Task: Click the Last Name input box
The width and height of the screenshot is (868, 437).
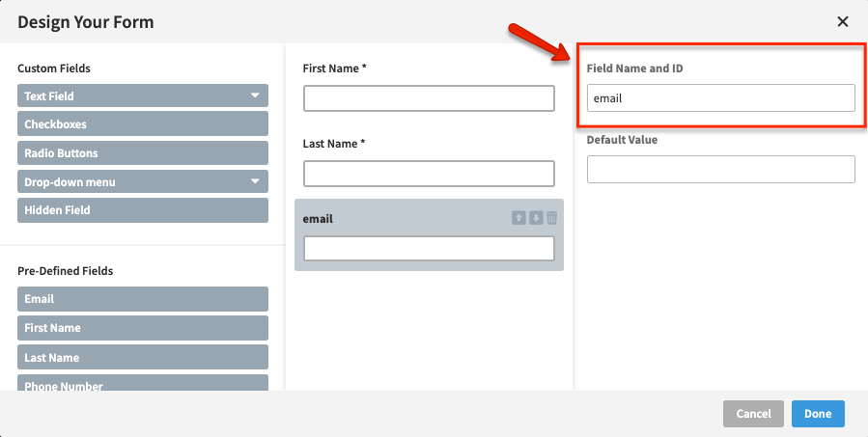Action: [429, 174]
